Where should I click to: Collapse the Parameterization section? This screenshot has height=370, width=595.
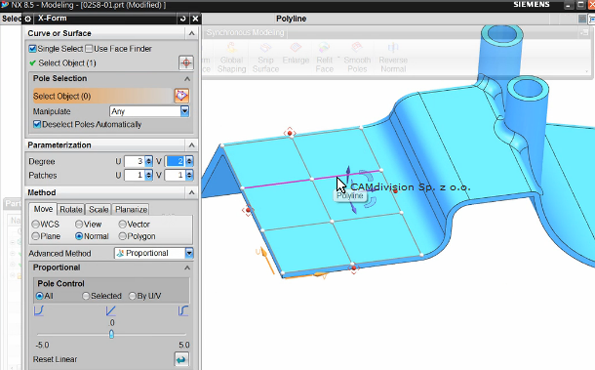[191, 145]
